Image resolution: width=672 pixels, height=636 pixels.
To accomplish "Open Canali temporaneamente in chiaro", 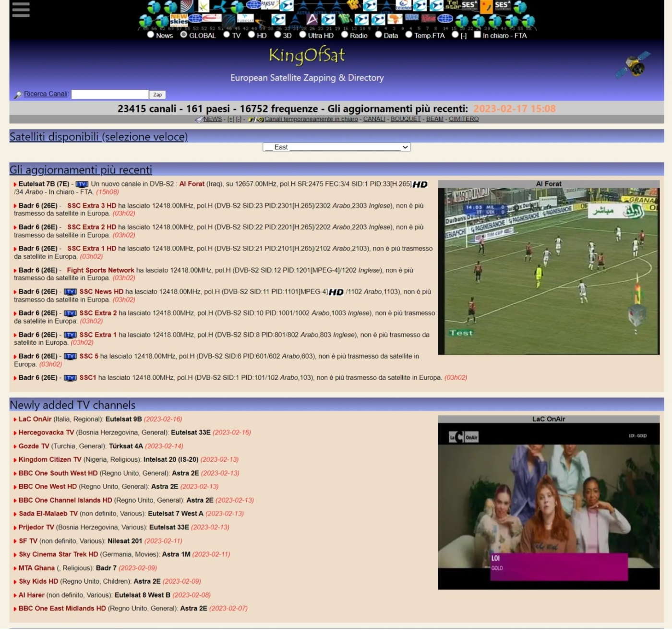I will coord(311,120).
